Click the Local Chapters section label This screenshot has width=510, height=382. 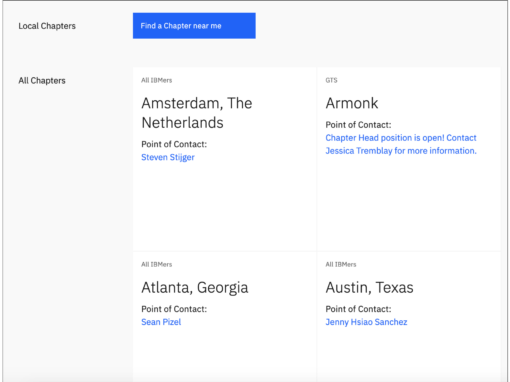(x=47, y=26)
